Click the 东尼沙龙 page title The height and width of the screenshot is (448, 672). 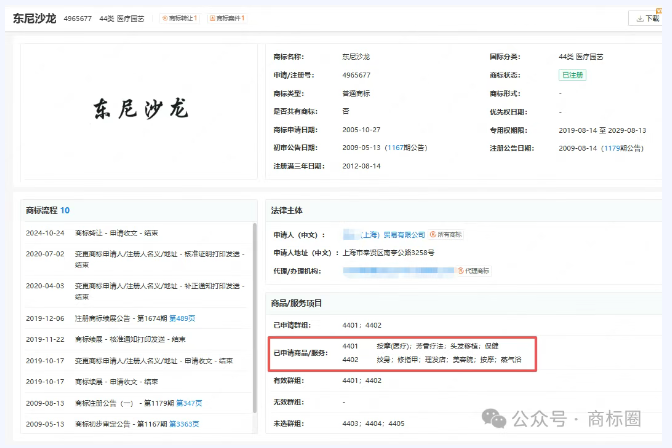[x=34, y=18]
